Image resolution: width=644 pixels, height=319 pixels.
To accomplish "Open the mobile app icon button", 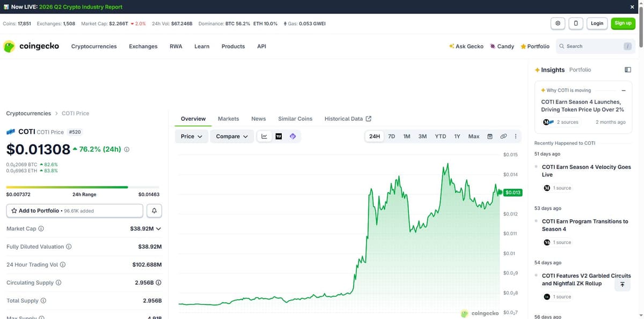I will pos(576,23).
